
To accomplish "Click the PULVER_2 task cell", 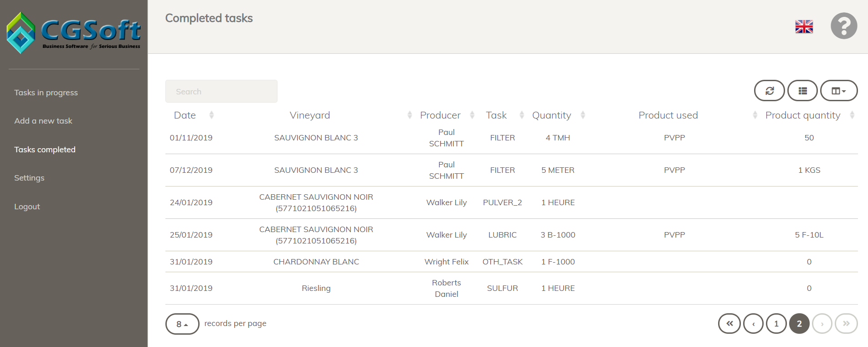I will tap(503, 202).
